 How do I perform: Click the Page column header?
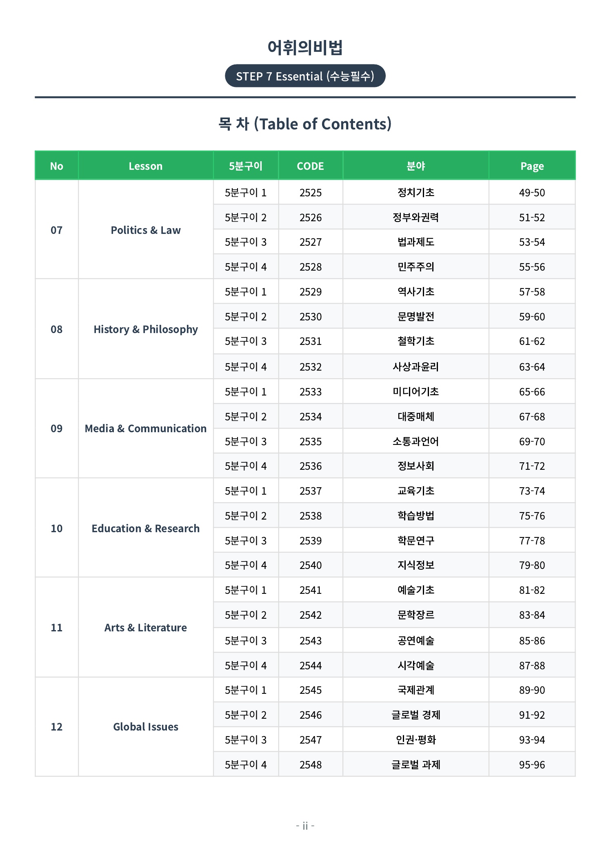coord(532,166)
